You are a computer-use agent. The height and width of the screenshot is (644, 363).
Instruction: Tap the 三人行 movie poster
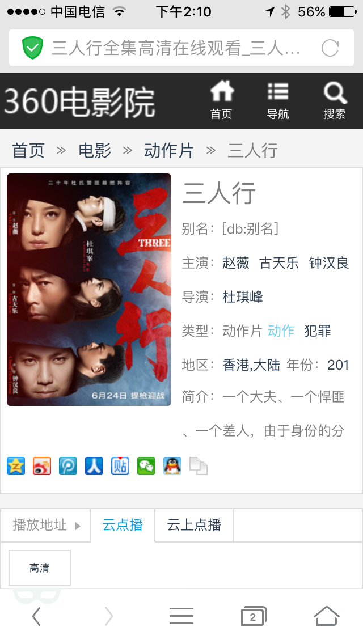pyautogui.click(x=89, y=290)
